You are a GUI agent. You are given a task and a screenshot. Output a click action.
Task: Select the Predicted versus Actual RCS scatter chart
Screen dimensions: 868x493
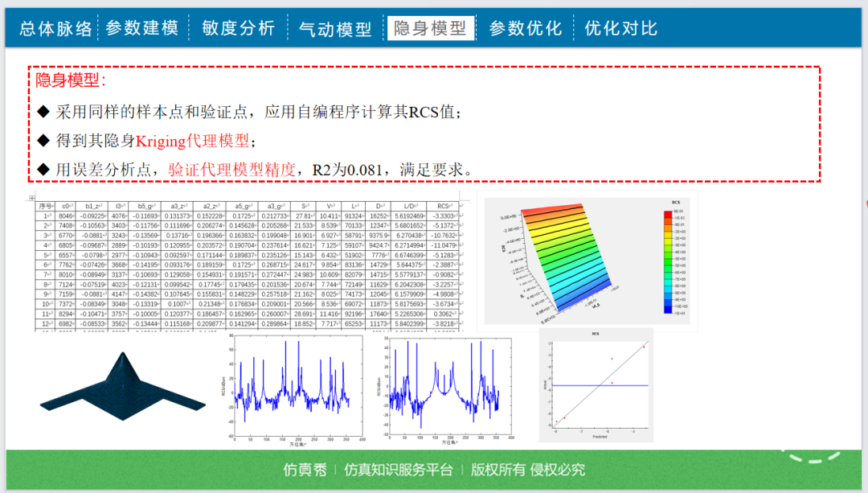[596, 385]
